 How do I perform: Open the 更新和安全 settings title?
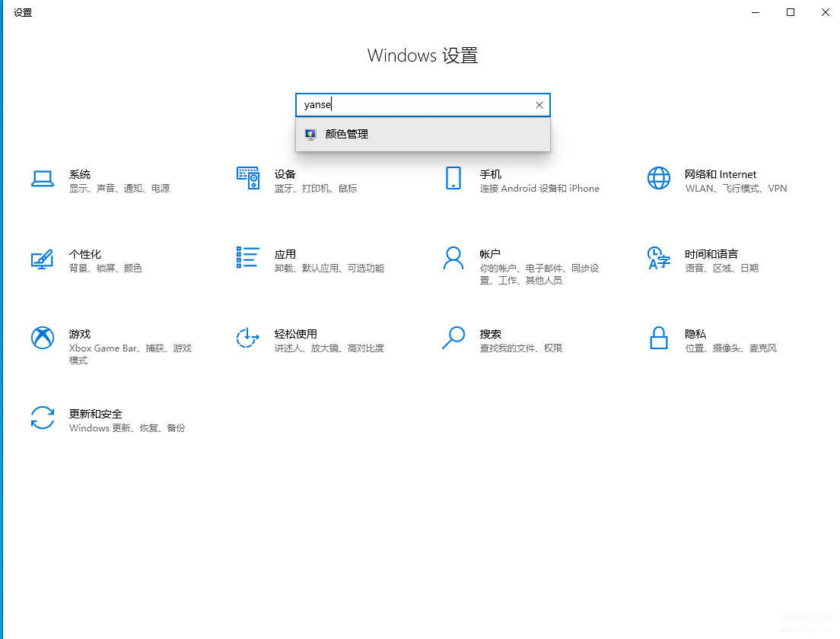[95, 414]
